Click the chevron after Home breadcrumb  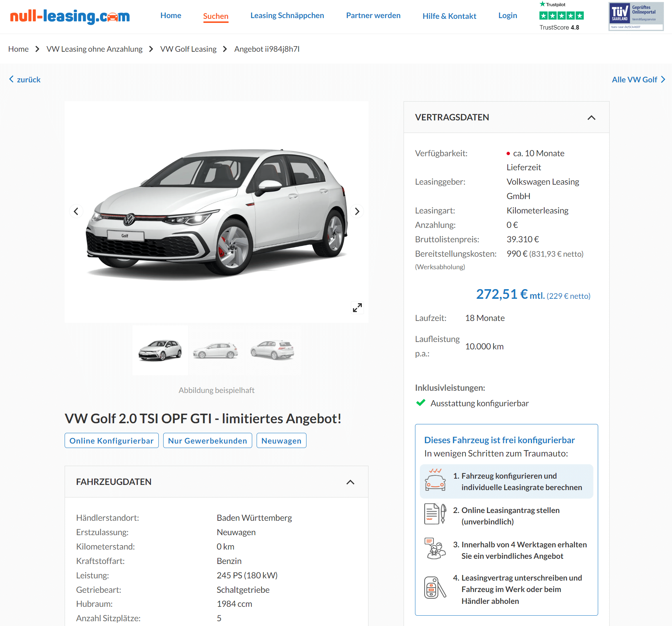[x=37, y=49]
